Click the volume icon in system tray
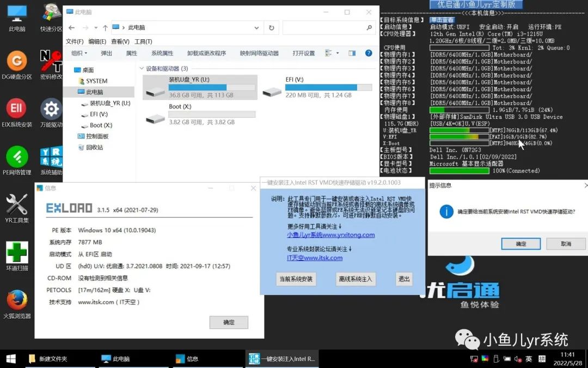588x368 pixels. pyautogui.click(x=518, y=359)
